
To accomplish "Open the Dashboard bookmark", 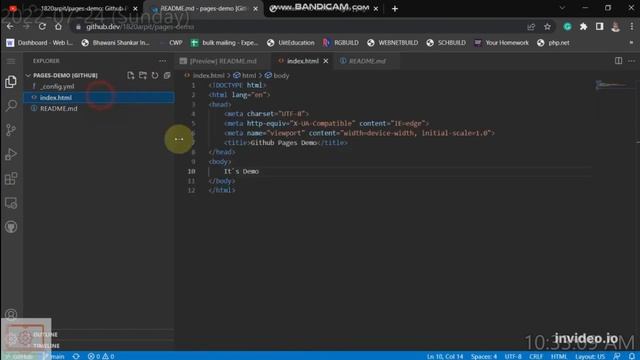I will tap(40, 43).
